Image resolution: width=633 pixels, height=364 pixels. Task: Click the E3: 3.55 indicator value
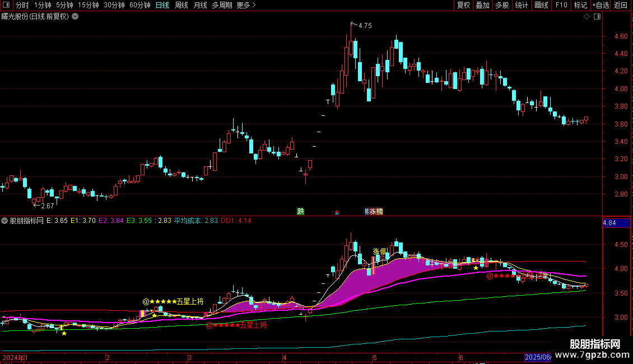[139, 221]
